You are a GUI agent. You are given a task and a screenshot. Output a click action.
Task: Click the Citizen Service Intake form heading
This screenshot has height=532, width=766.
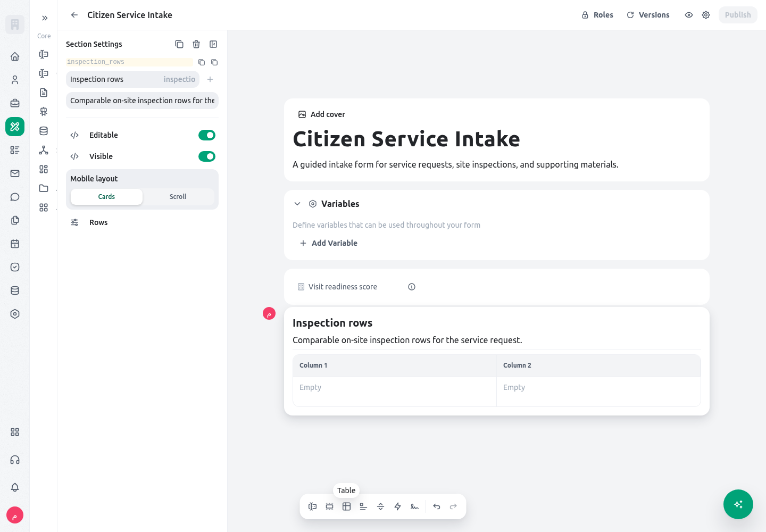point(406,139)
